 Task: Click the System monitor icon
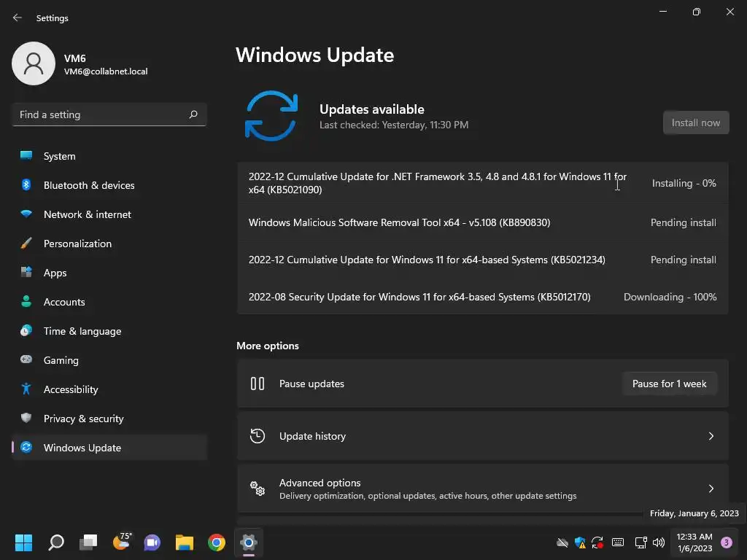point(26,155)
